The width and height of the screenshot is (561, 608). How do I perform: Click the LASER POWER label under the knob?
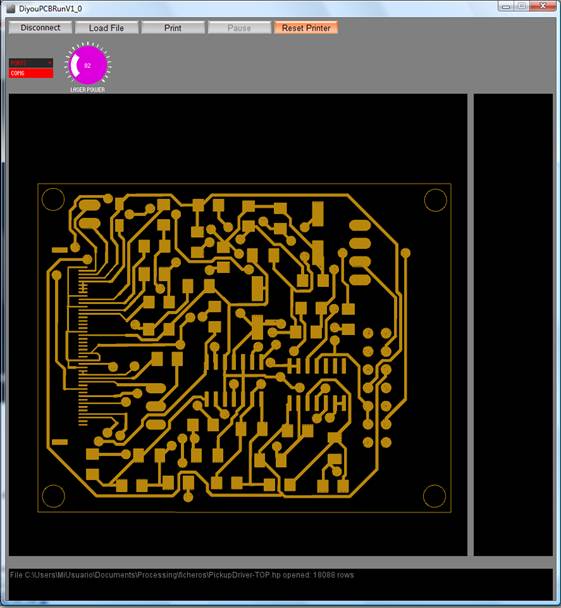[88, 90]
